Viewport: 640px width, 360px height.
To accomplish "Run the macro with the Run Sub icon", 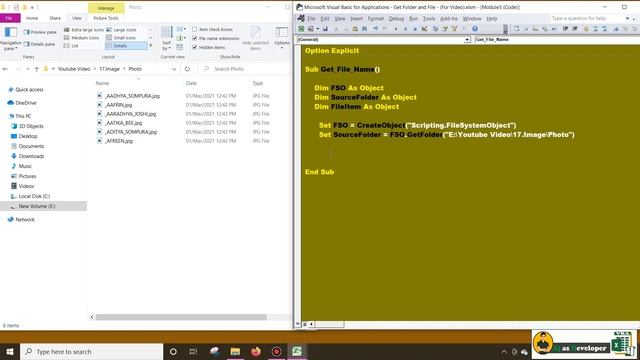I will tap(396, 29).
